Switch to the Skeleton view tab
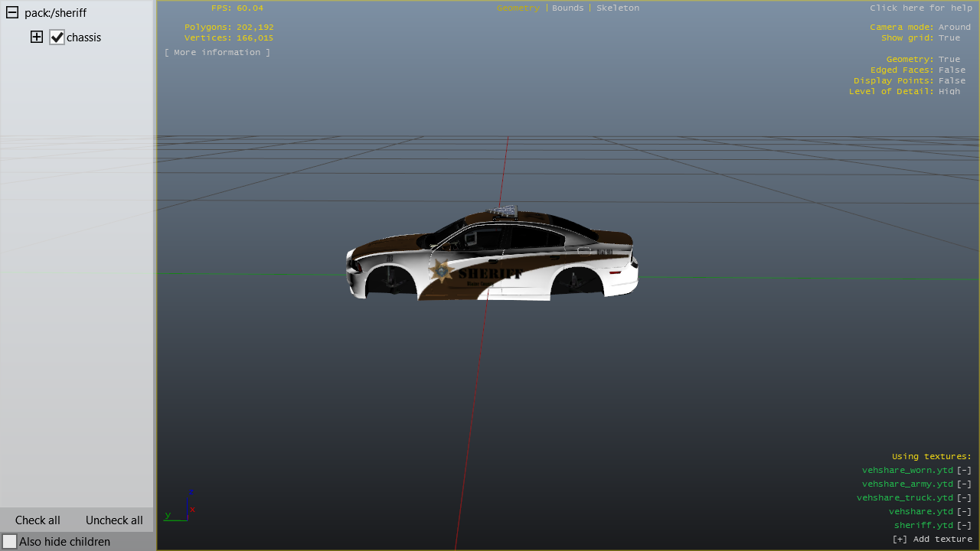This screenshot has height=551, width=980. click(x=618, y=8)
